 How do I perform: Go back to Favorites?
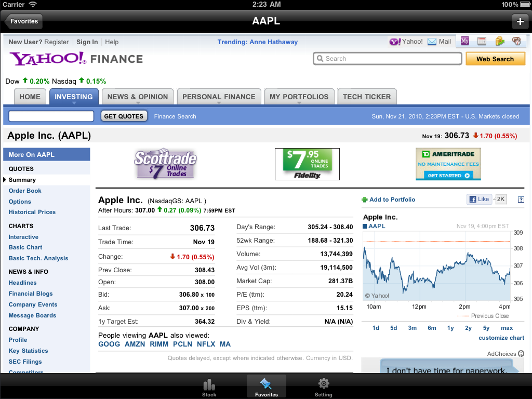click(24, 21)
